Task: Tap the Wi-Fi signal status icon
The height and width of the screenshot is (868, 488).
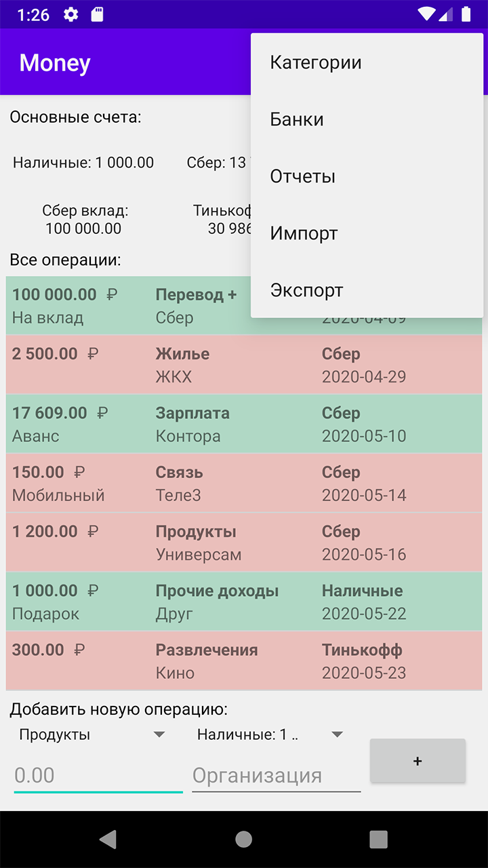Action: pyautogui.click(x=426, y=14)
